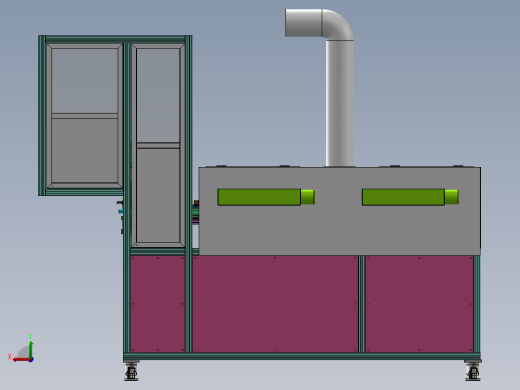Pick the right dark green cylinder body
This screenshot has width=520, height=390.
coord(403,197)
